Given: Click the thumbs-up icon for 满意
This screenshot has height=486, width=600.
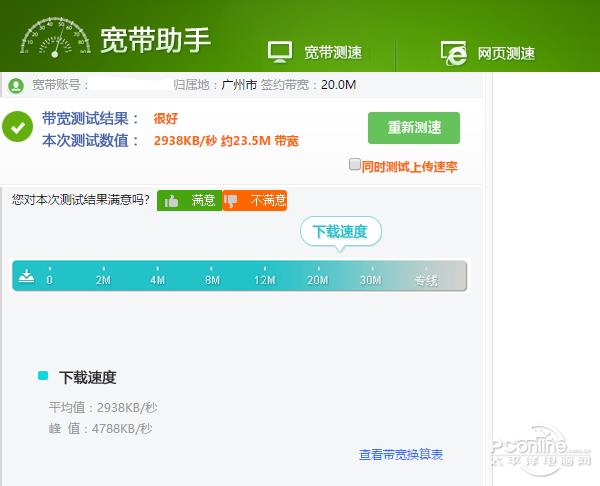Looking at the screenshot, I should coord(171,201).
